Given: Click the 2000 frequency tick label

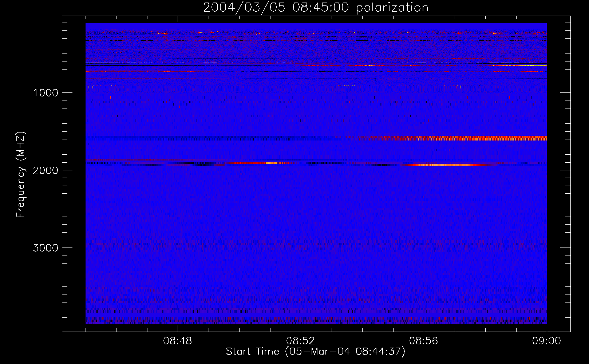Looking at the screenshot, I should (x=46, y=170).
